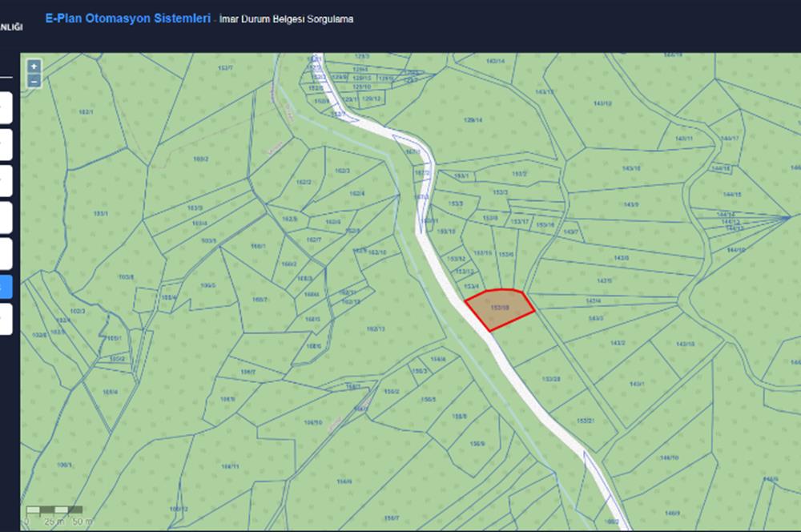Viewport: 801px width, 532px height.
Task: Click the active blue sidebar button
Action: [6, 286]
